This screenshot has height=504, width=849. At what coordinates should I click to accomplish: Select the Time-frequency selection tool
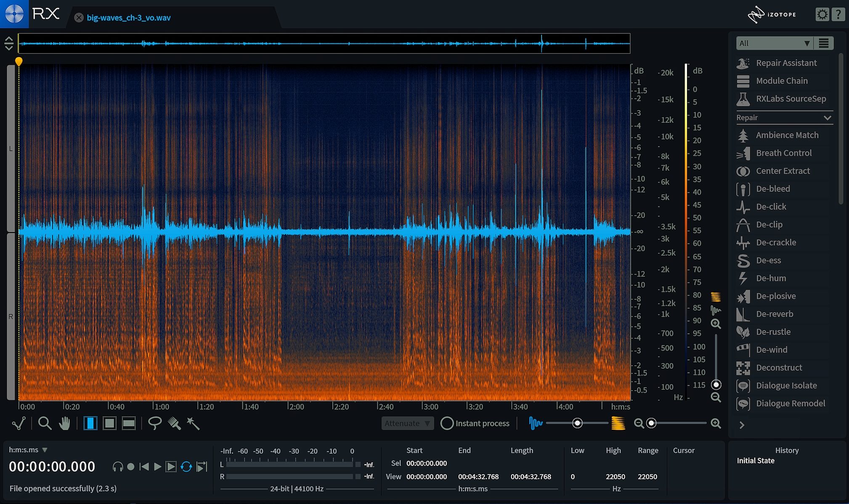coord(109,423)
